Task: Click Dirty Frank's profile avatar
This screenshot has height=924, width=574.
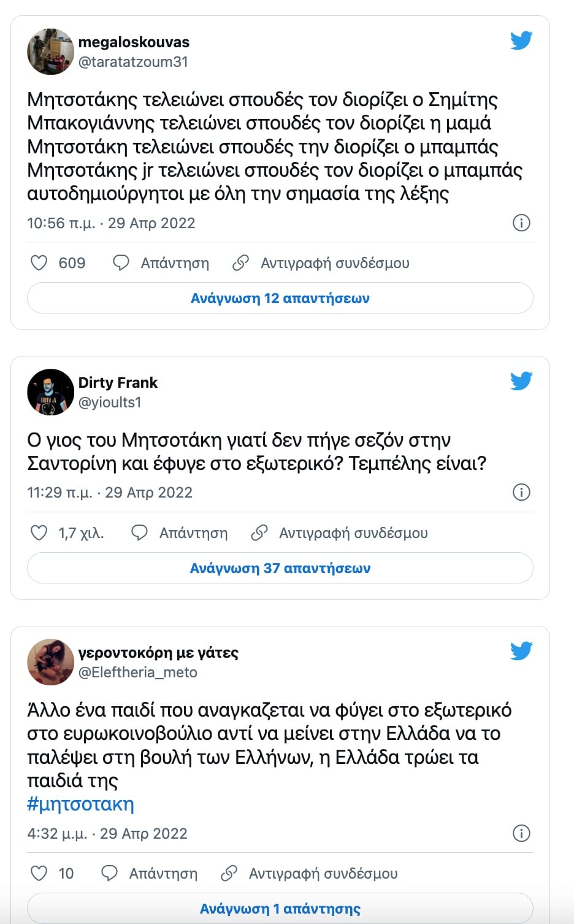Action: (x=50, y=392)
